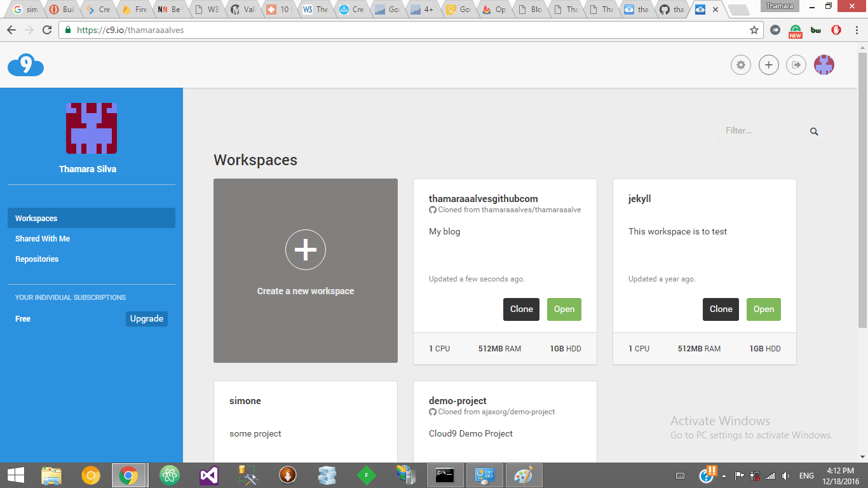The image size is (868, 488).
Task: Click the plus icon in header
Action: point(768,65)
